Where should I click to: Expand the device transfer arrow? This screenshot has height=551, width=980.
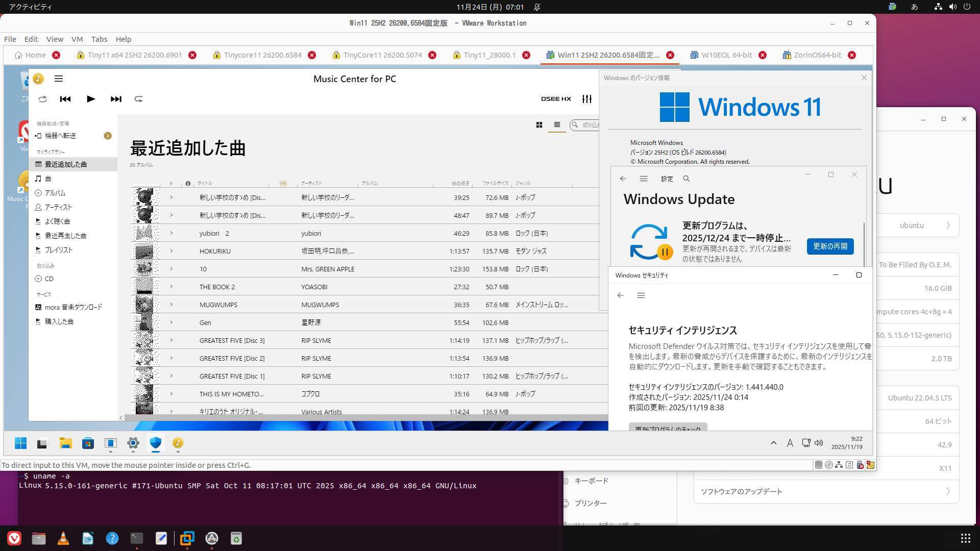click(108, 136)
